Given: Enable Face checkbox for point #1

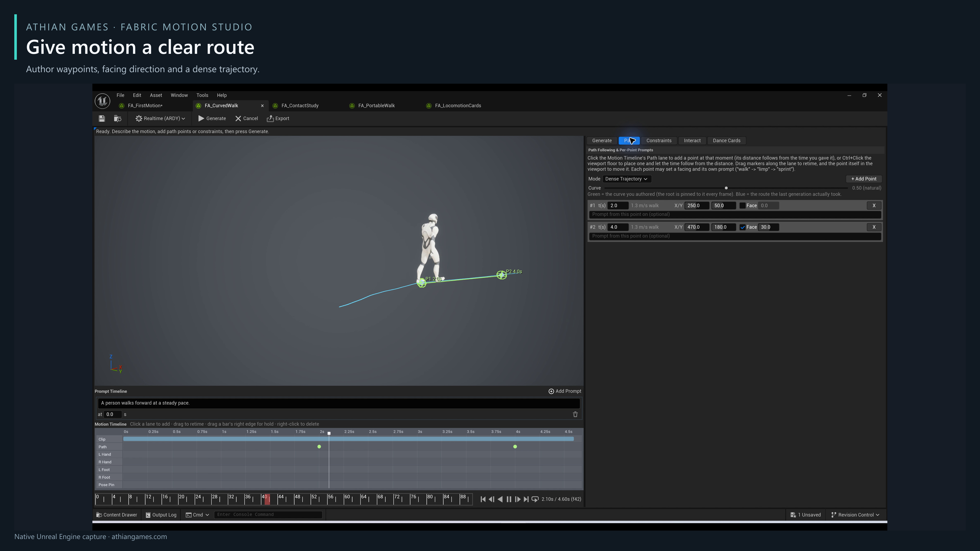Looking at the screenshot, I should pos(742,206).
